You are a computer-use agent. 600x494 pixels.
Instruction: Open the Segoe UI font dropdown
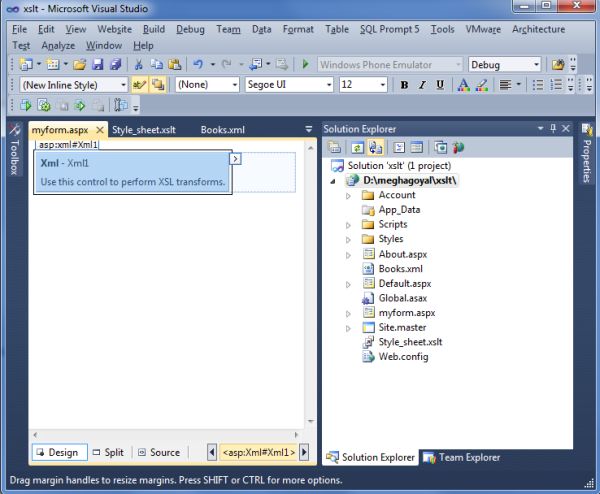(x=329, y=85)
